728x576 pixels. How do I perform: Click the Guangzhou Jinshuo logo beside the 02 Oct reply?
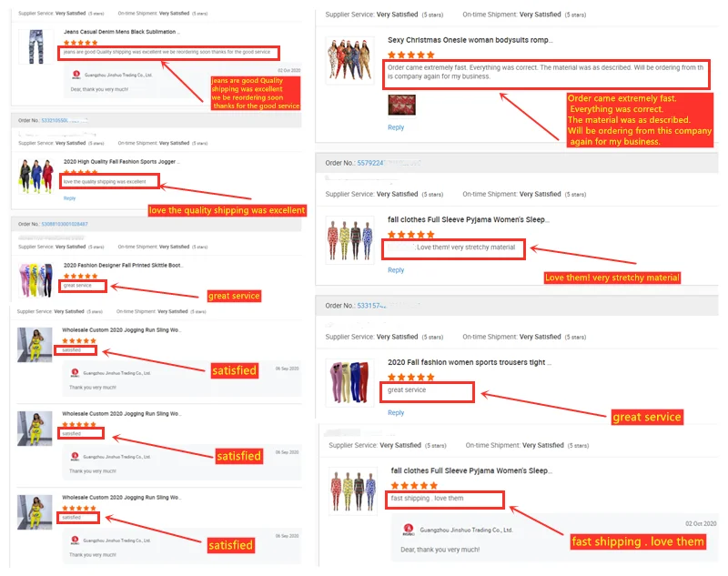tap(409, 529)
